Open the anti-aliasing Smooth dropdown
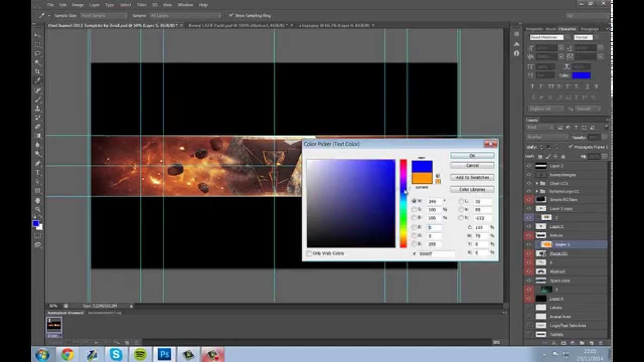 pyautogui.click(x=588, y=109)
